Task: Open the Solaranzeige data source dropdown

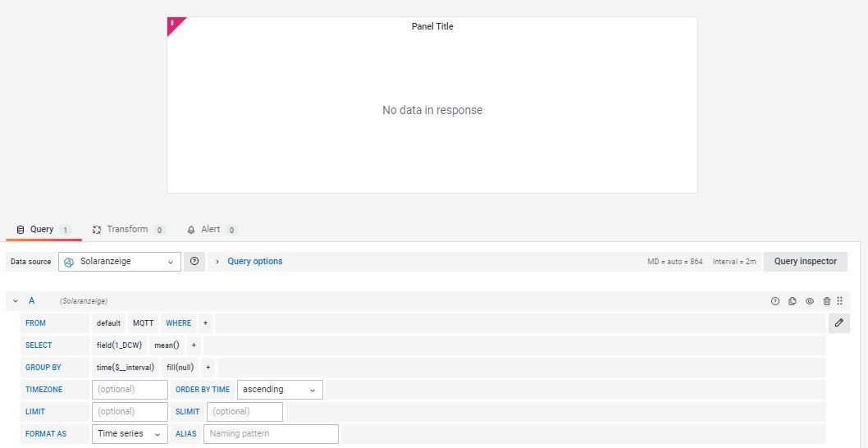Action: [x=120, y=262]
